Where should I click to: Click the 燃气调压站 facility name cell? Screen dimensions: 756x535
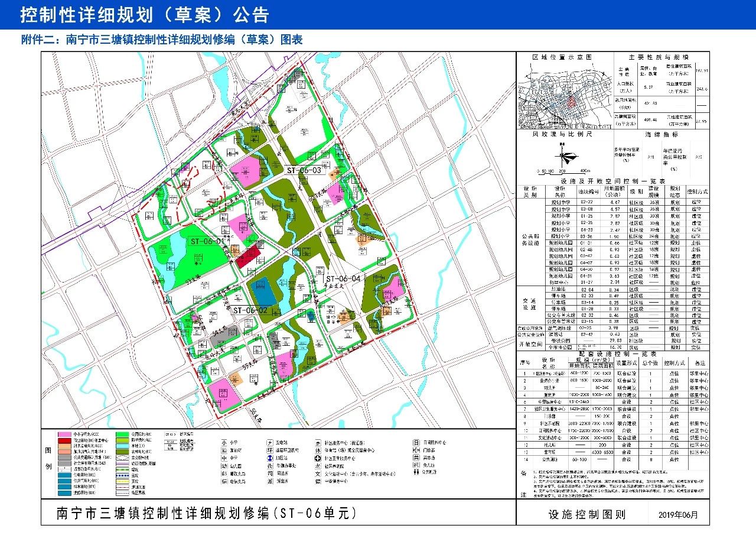(559, 328)
